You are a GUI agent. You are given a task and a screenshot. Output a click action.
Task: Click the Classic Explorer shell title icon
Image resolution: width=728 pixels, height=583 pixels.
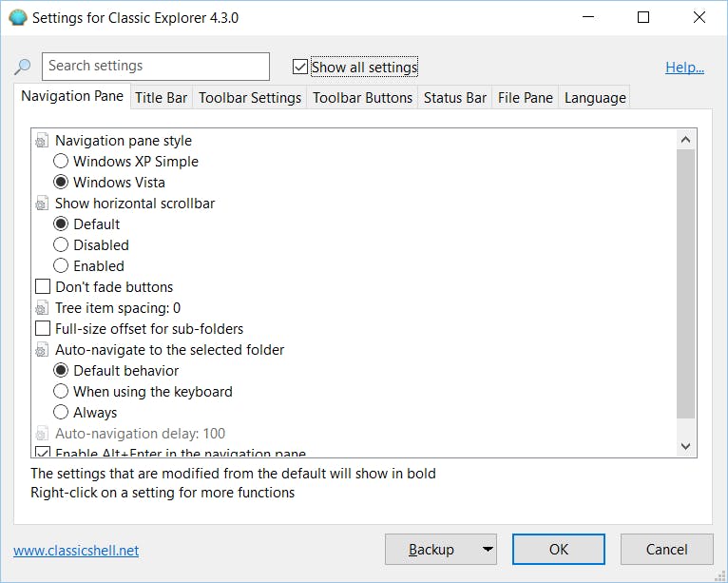[17, 17]
